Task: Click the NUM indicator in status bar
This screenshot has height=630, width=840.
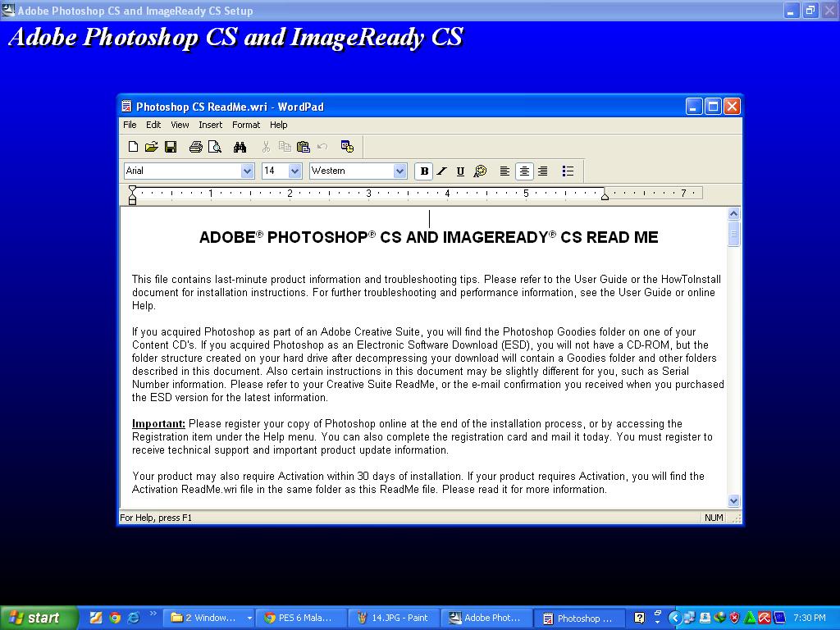Action: click(x=714, y=518)
